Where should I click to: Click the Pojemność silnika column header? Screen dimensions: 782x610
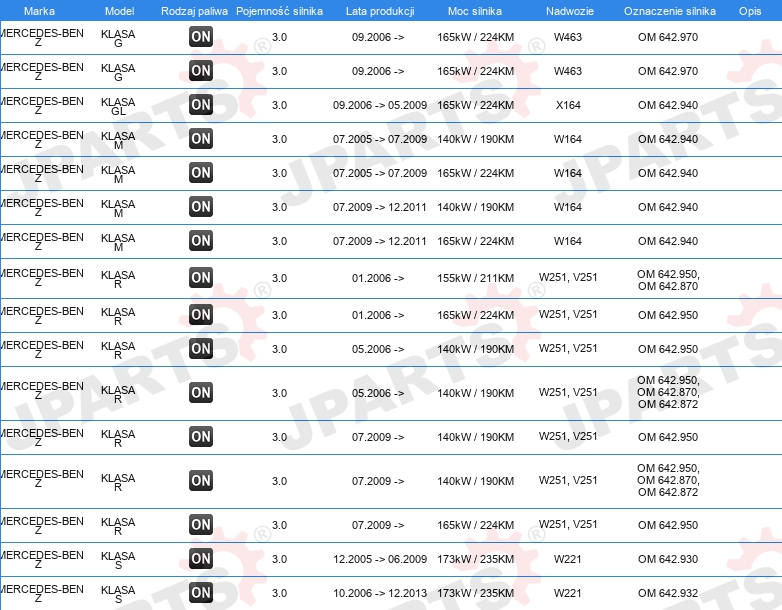click(x=279, y=11)
